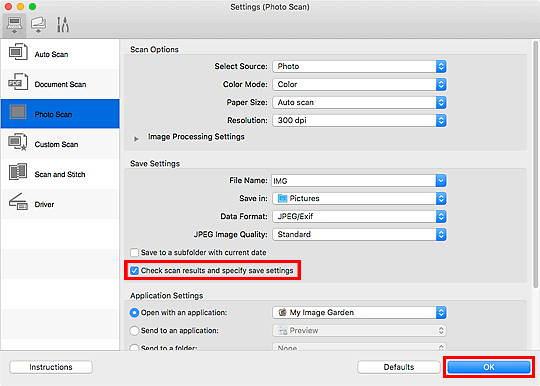
Task: Open the Resolution dropdown set to 300 dpi
Action: 359,120
